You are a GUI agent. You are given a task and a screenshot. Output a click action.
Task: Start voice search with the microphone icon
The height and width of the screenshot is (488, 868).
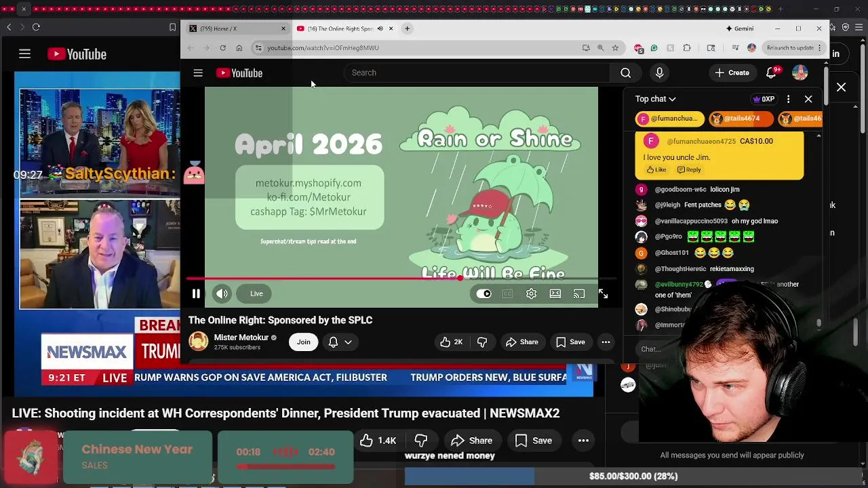(659, 73)
